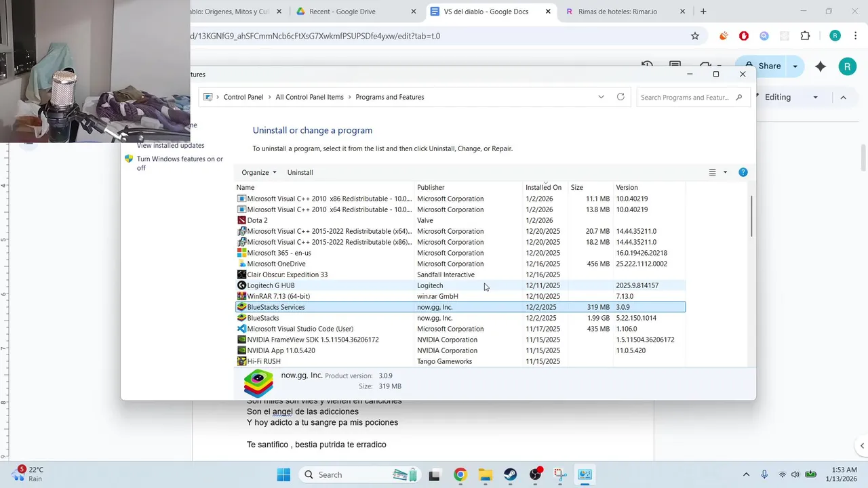The image size is (868, 488).
Task: Click Control Panel in the breadcrumb path
Action: (x=243, y=97)
